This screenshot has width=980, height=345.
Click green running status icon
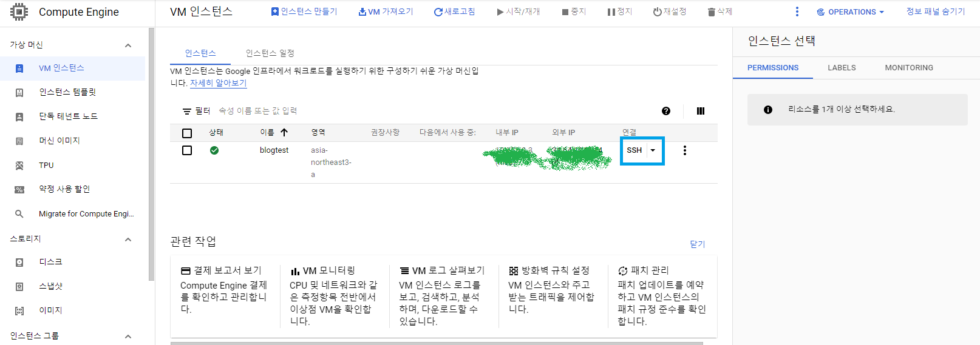(x=214, y=150)
